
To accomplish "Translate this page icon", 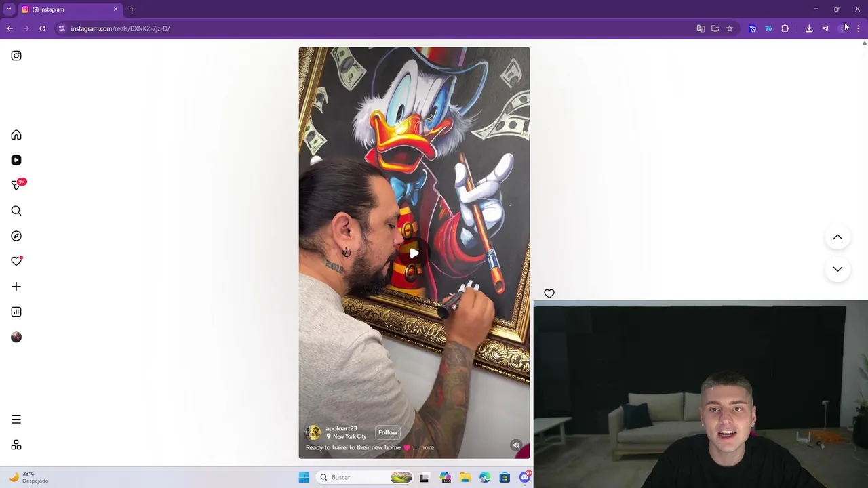I will coord(701,28).
